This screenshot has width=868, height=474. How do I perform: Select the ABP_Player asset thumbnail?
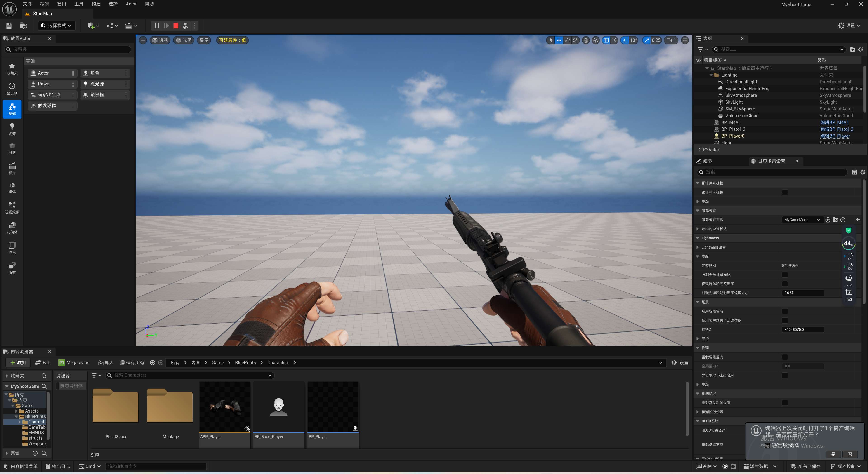coord(224,407)
